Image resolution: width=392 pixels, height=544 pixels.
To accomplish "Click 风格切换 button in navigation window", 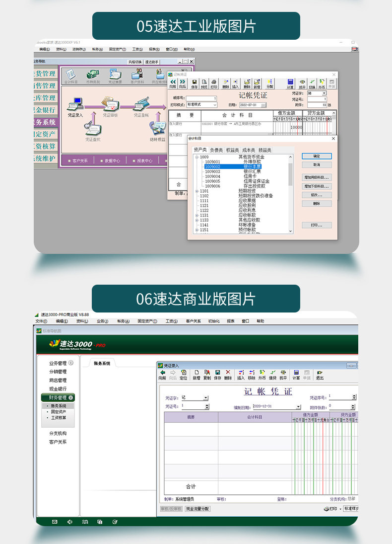I will 135,62.
